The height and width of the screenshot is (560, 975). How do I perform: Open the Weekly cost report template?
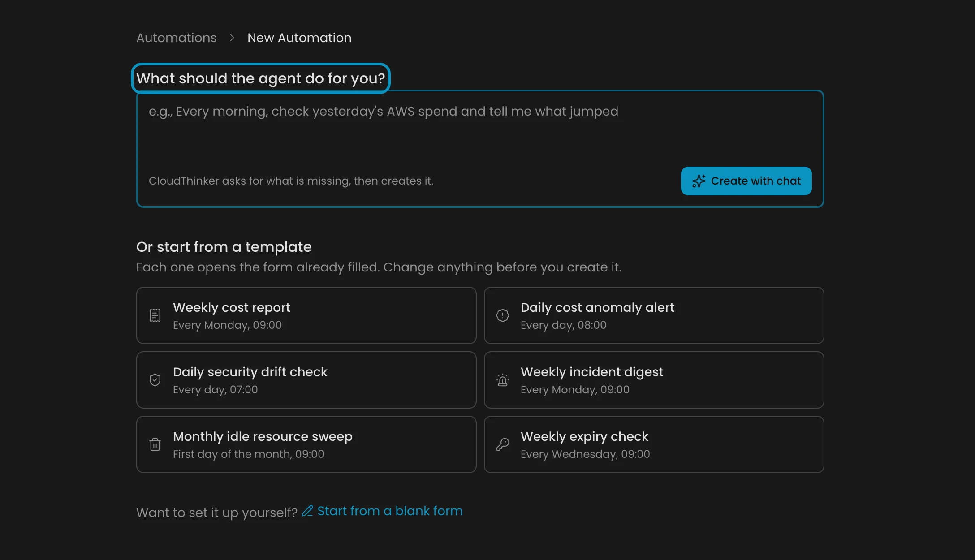coord(306,315)
